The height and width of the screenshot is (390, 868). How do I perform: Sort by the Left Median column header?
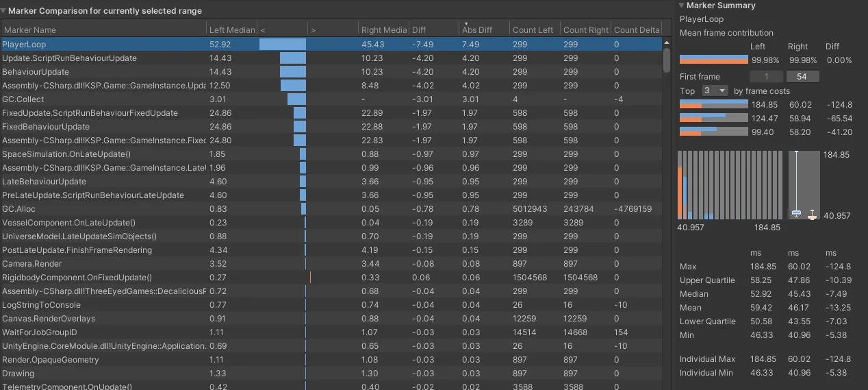click(231, 29)
